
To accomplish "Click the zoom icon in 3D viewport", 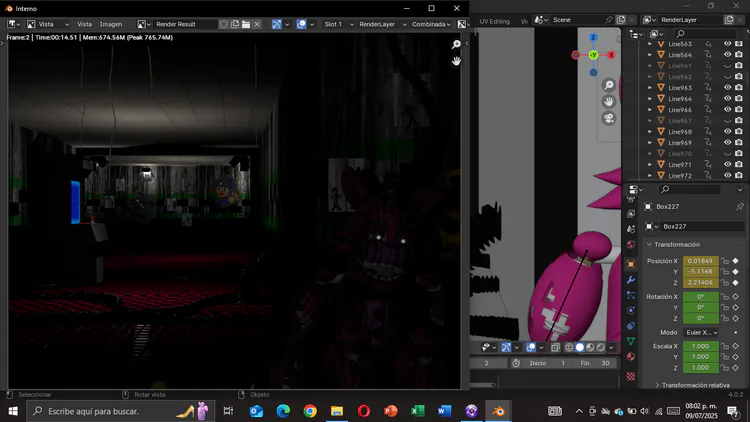I will 608,85.
